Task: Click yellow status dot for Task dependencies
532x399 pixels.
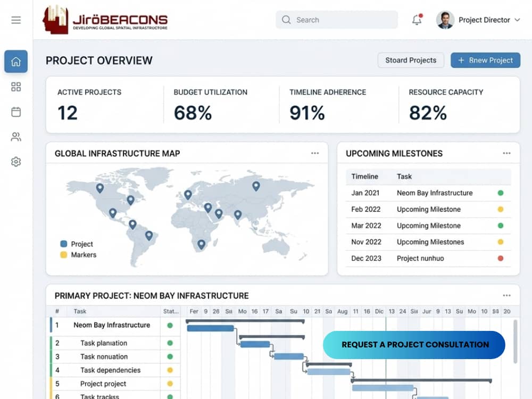Action: pyautogui.click(x=170, y=370)
